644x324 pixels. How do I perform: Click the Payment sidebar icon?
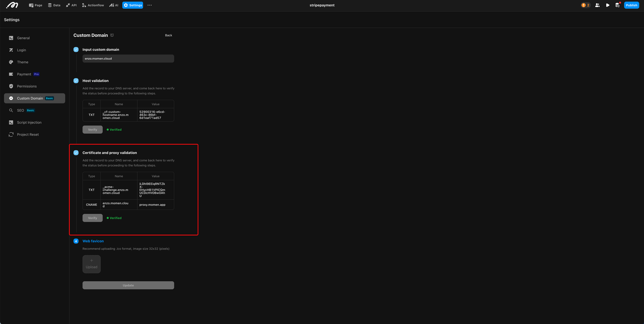(x=11, y=74)
